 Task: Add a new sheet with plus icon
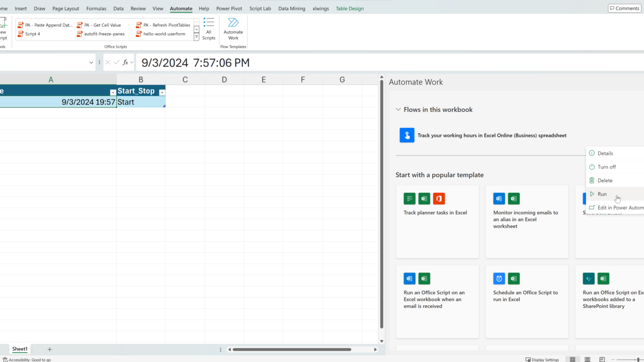pos(49,349)
